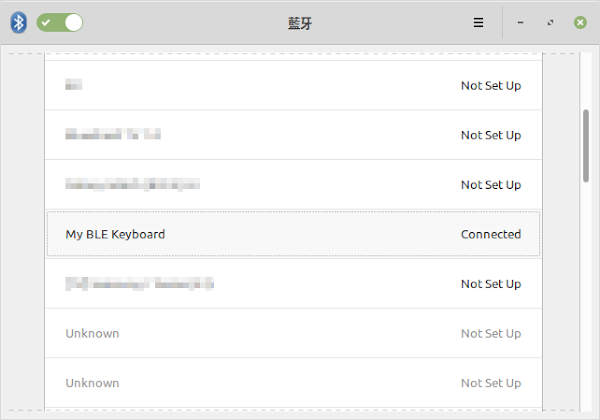The width and height of the screenshot is (600, 420).
Task: Click the Connected status label
Action: [x=491, y=234]
